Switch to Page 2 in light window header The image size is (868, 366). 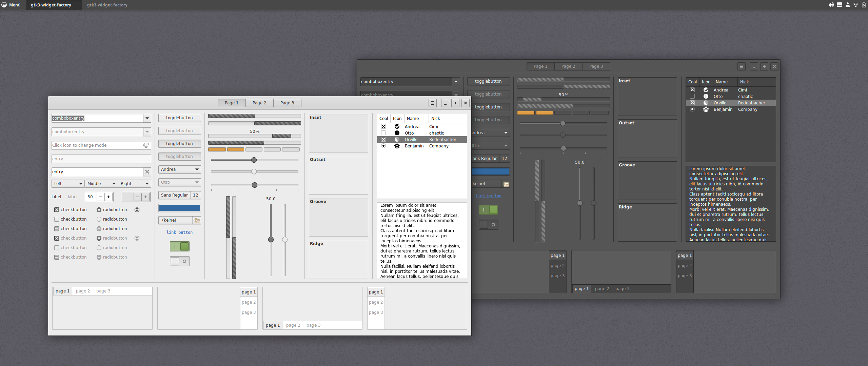tap(259, 103)
